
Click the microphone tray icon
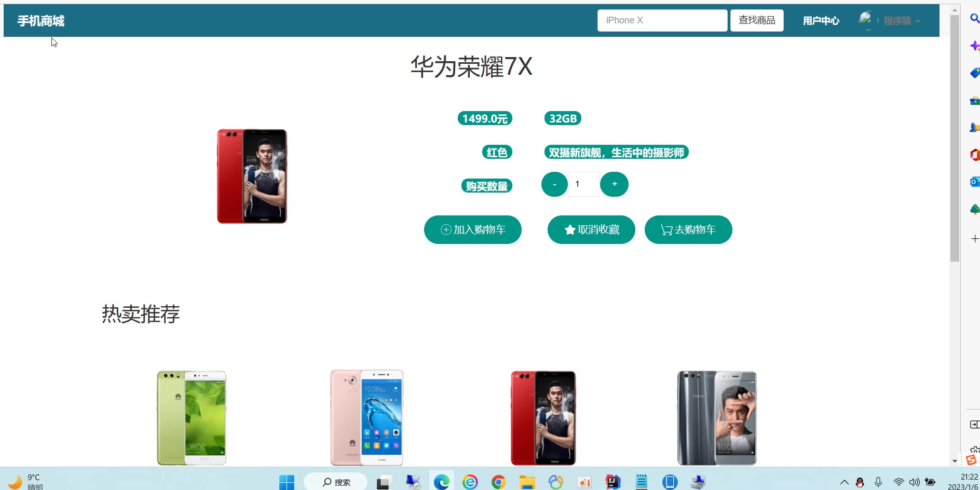878,482
